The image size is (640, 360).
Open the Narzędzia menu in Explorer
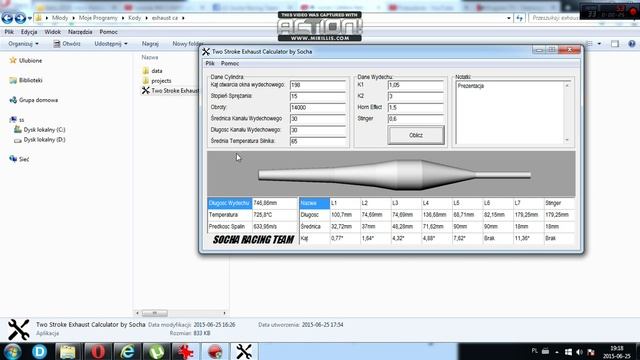coord(80,32)
